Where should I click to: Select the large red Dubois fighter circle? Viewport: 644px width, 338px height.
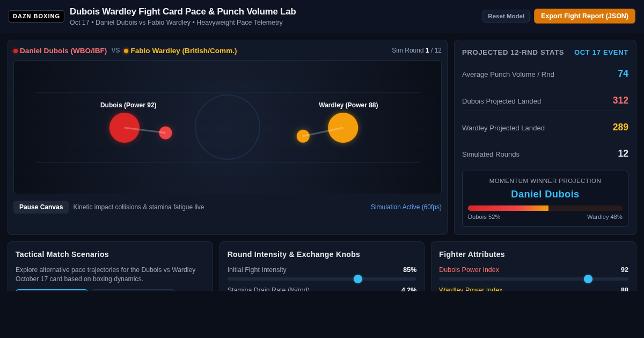coord(125,128)
